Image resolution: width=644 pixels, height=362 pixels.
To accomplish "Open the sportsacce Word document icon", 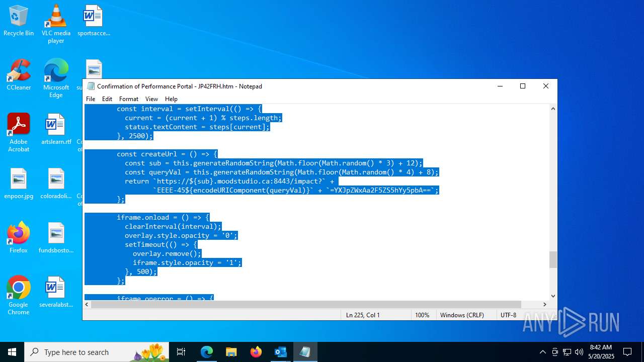I will point(94,21).
